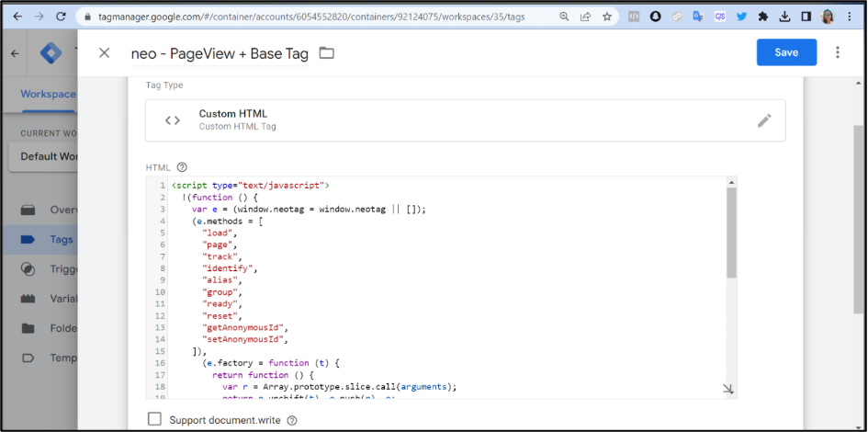The width and height of the screenshot is (868, 432).
Task: Open help for HTML field
Action: tap(182, 167)
